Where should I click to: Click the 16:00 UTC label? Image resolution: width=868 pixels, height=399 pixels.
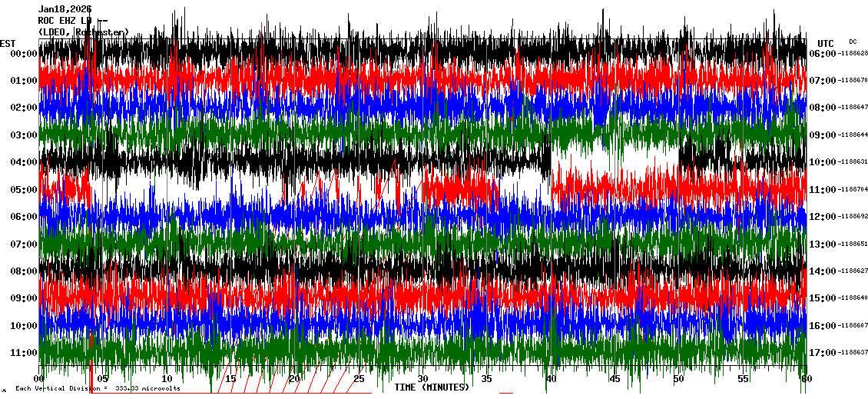823,325
